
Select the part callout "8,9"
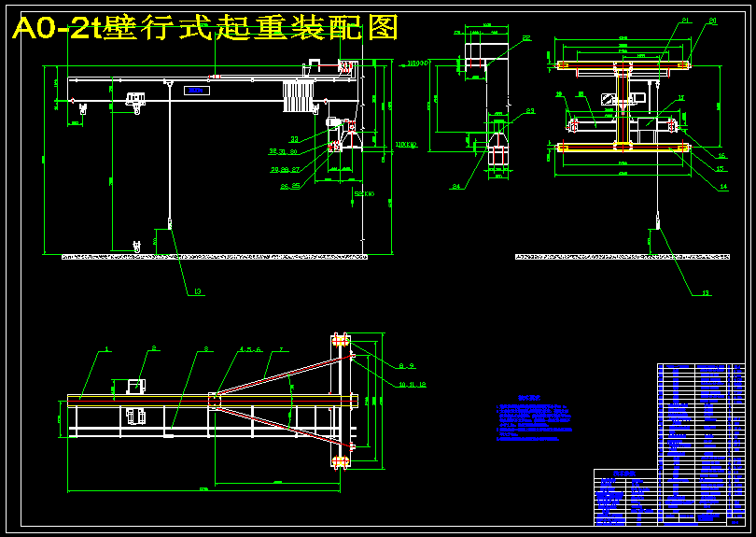(x=406, y=366)
